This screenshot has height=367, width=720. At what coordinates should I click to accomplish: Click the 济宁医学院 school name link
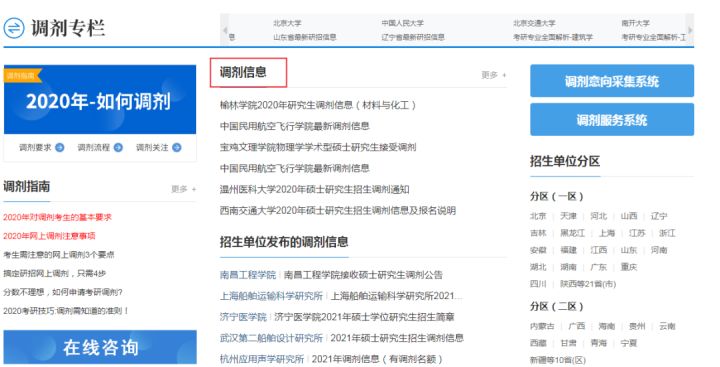pos(243,317)
